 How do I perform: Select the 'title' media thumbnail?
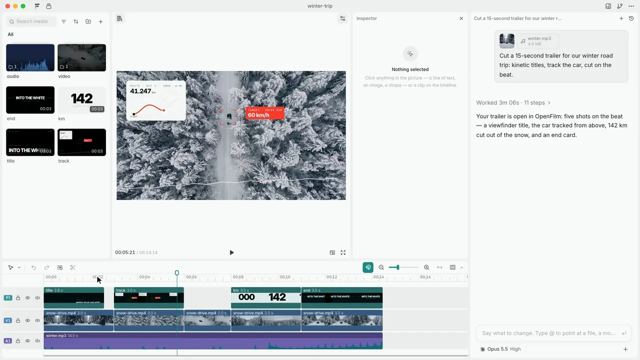pos(30,142)
